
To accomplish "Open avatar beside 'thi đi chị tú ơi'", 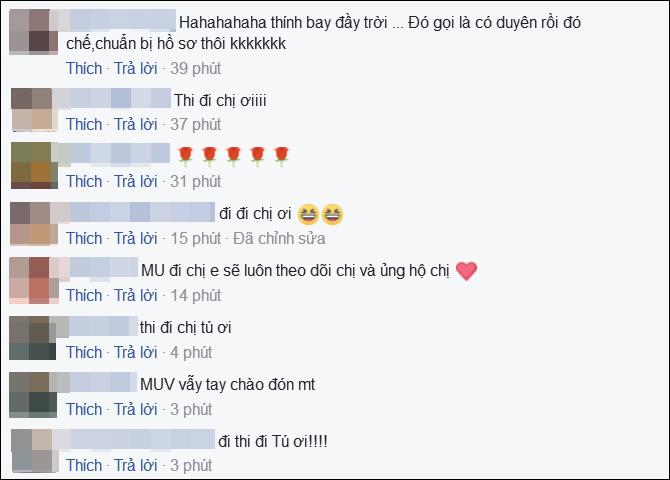I will coord(32,338).
